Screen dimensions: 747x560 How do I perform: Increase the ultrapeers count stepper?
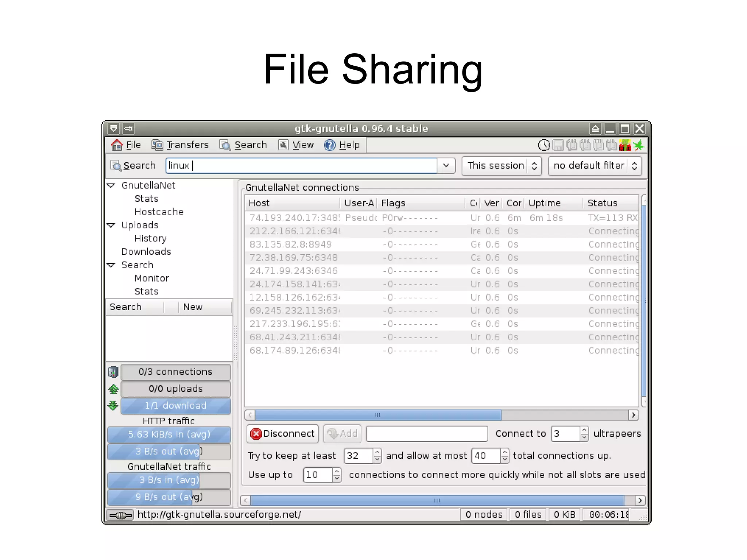pos(584,430)
